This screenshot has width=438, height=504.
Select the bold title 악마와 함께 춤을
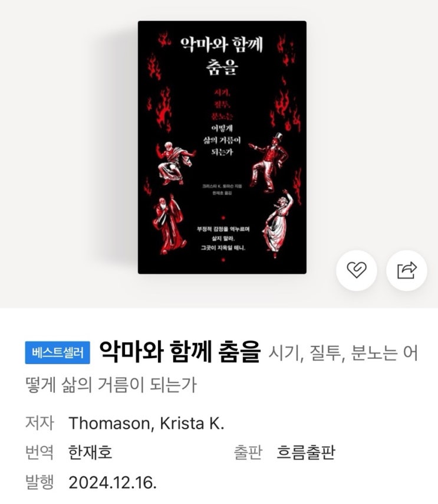point(179,352)
